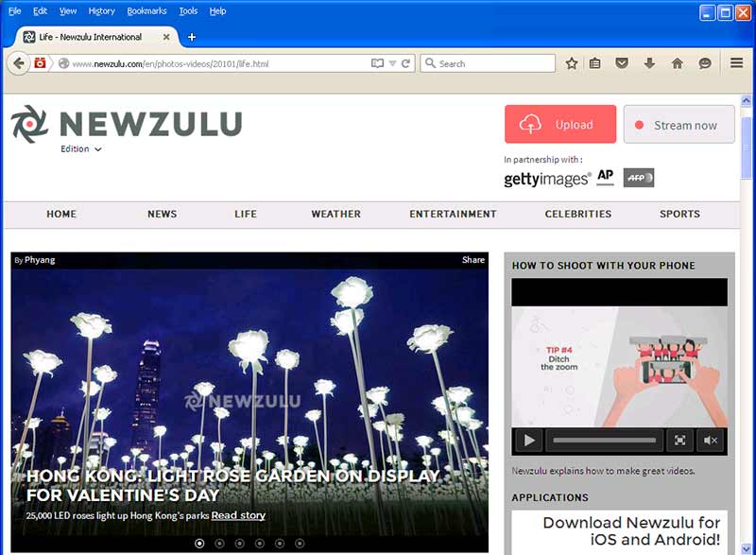The height and width of the screenshot is (555, 756).
Task: Click the gettyimages partner logo
Action: (547, 179)
